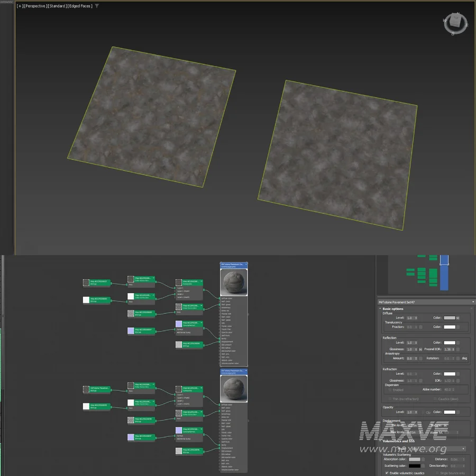Click the upper material's Diffuse color input socket
The height and width of the screenshot is (476, 476).
coord(220,298)
